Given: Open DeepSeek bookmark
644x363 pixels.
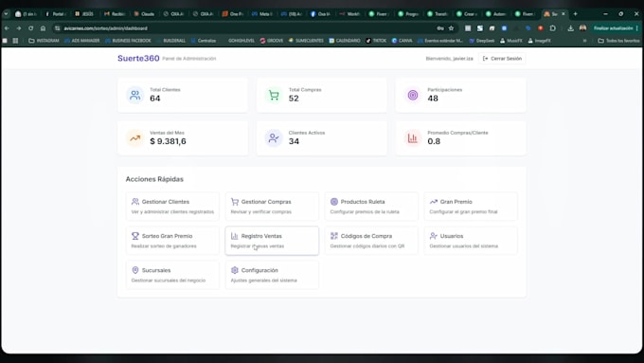Looking at the screenshot, I should [x=482, y=41].
